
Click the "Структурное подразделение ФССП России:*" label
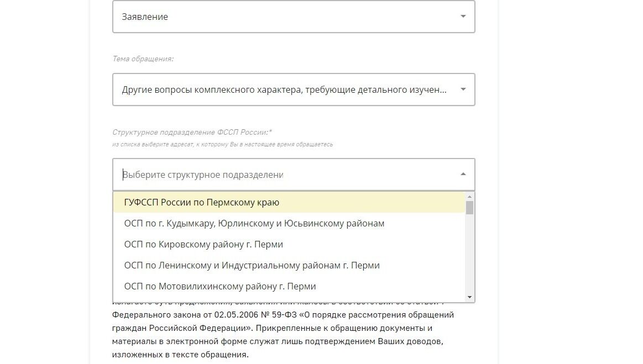[192, 133]
